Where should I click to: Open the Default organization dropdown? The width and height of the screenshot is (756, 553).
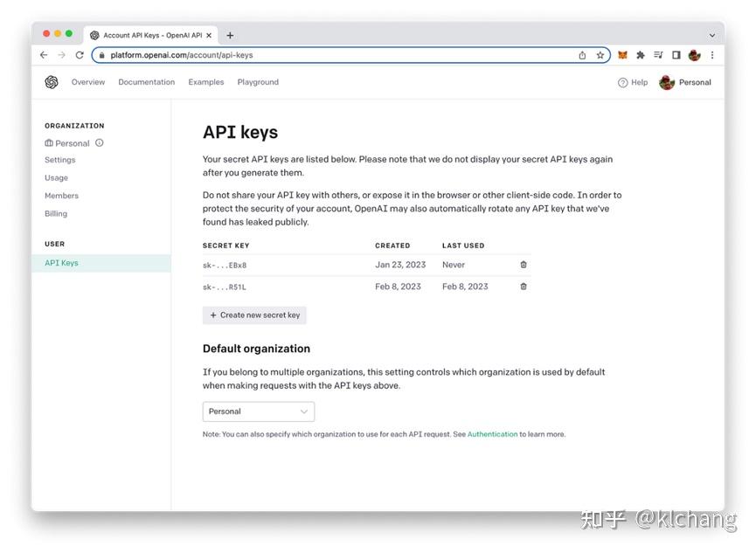coord(258,411)
